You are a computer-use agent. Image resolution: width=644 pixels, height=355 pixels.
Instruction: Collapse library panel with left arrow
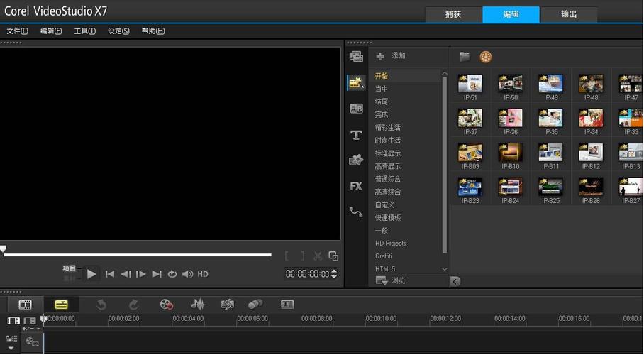[455, 281]
